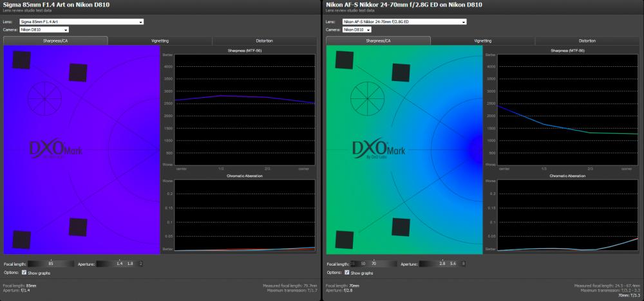This screenshot has width=644, height=301.
Task: Switch to Distortion tab in Sigma panel
Action: pyautogui.click(x=264, y=41)
